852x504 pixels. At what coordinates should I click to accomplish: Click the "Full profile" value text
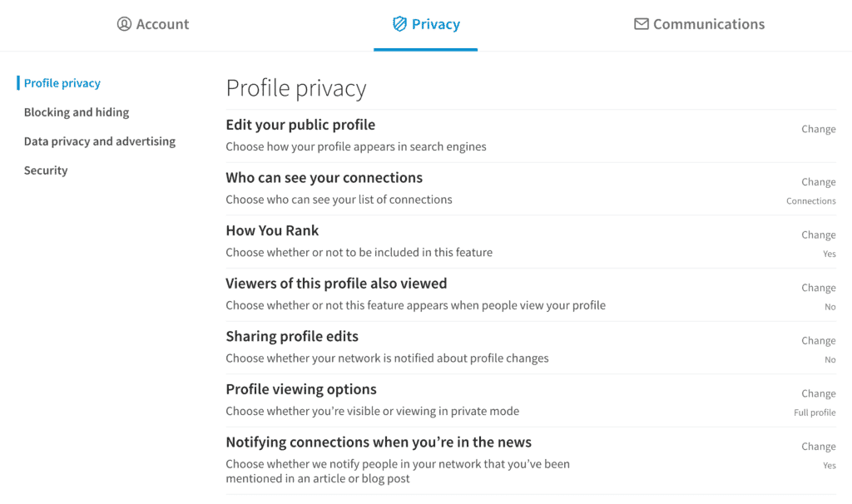[x=814, y=412]
